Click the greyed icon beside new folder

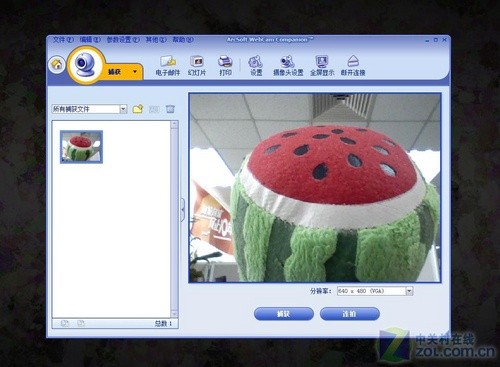(x=154, y=109)
